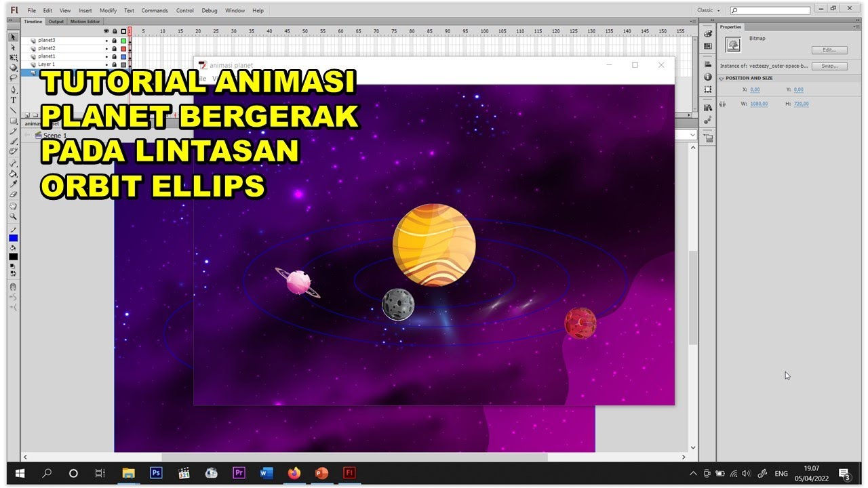The width and height of the screenshot is (868, 488).
Task: Collapse the Tools panel double arrow
Action: (12, 20)
